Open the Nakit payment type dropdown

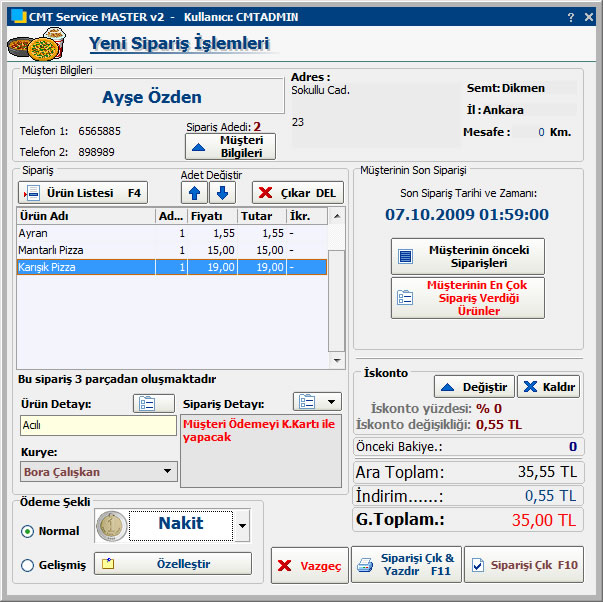243,524
